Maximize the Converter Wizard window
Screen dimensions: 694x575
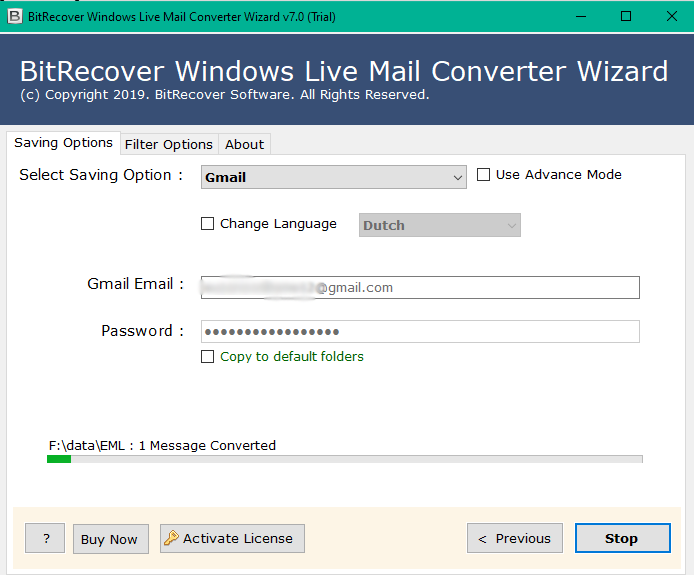point(626,16)
